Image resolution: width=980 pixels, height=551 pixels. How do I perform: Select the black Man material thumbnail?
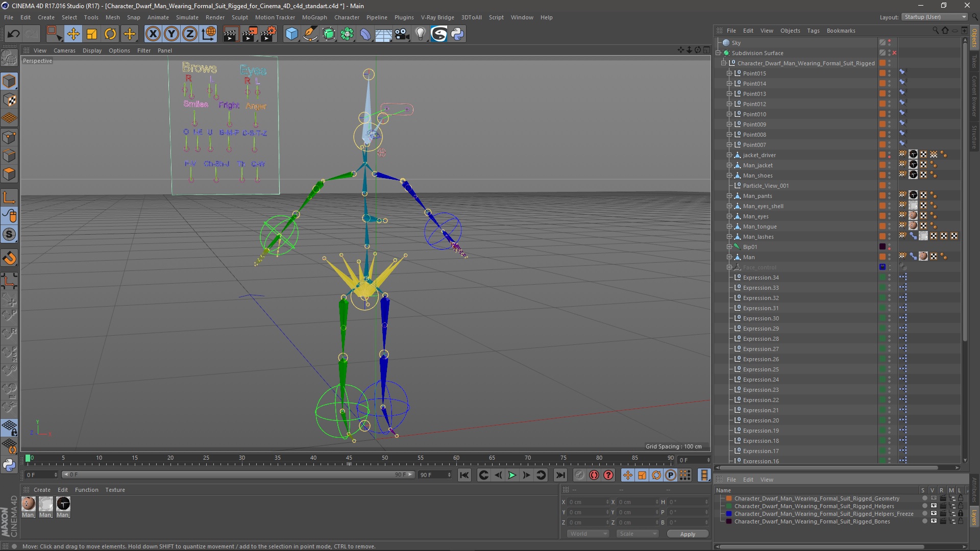click(x=63, y=504)
